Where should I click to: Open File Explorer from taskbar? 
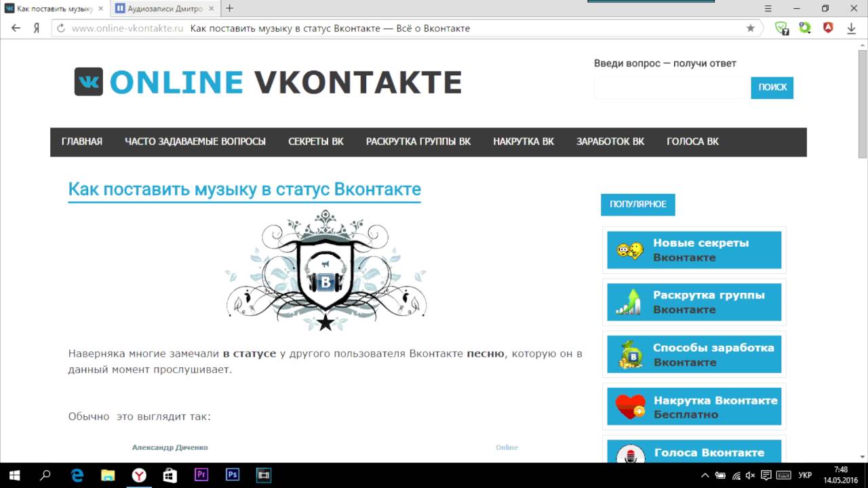point(108,475)
